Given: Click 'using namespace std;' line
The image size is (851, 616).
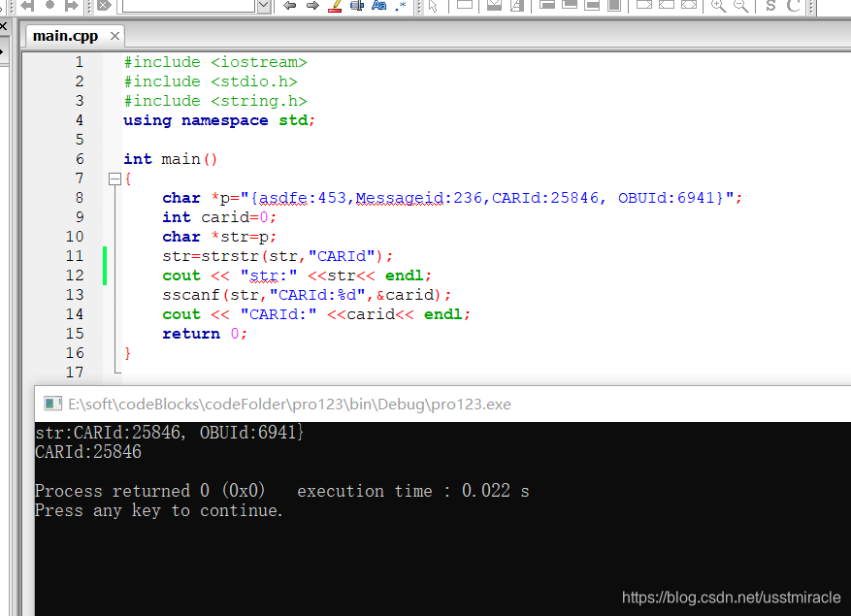Looking at the screenshot, I should point(219,120).
